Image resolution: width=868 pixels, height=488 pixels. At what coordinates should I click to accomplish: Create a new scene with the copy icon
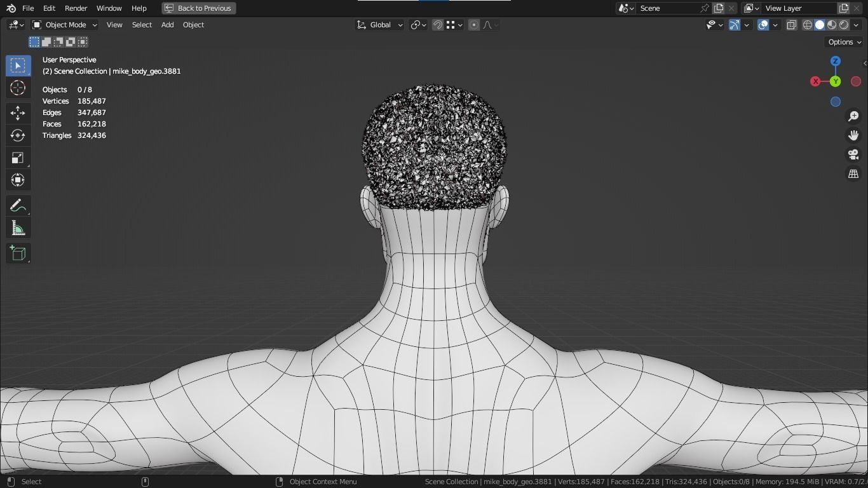(719, 8)
